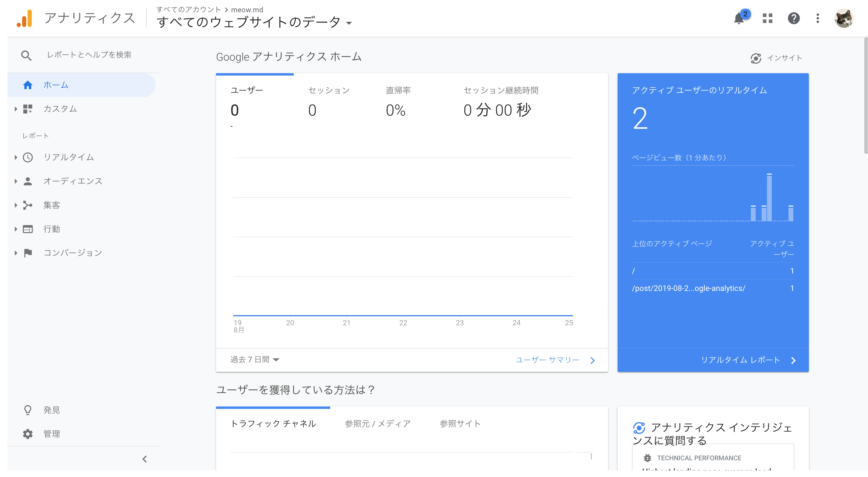This screenshot has width=868, height=477.
Task: Click the 発見 lightbulb icon
Action: (x=27, y=410)
